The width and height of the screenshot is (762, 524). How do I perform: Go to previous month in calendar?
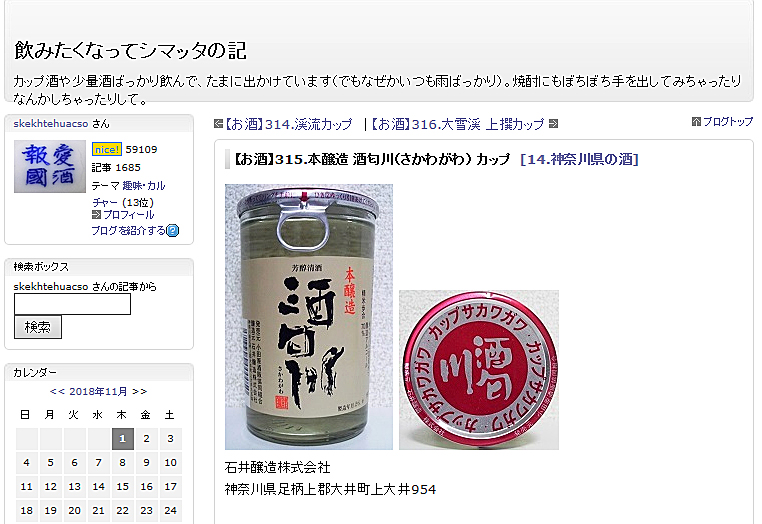point(57,391)
